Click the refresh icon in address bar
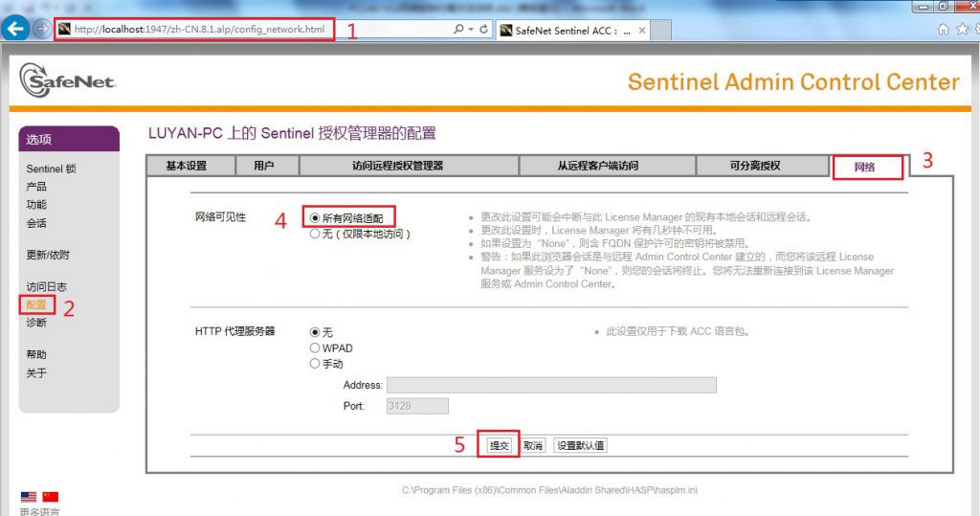The height and width of the screenshot is (516, 980). pyautogui.click(x=484, y=30)
